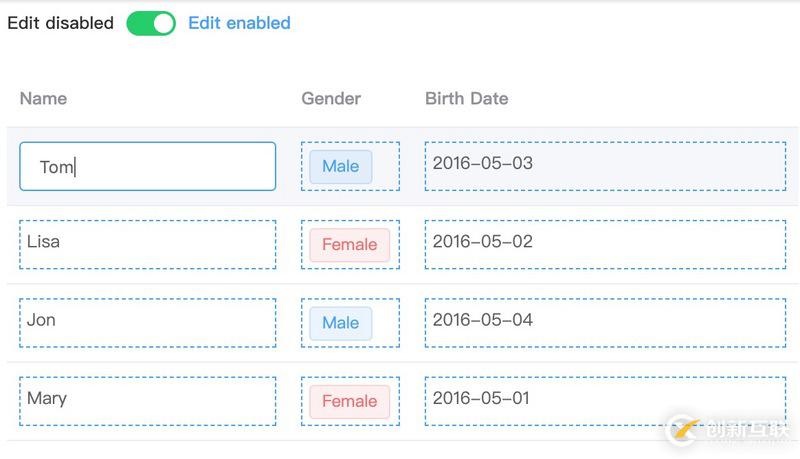Viewport: 800px width, 459px height.
Task: Select the Female tag in Mary's row
Action: (349, 401)
